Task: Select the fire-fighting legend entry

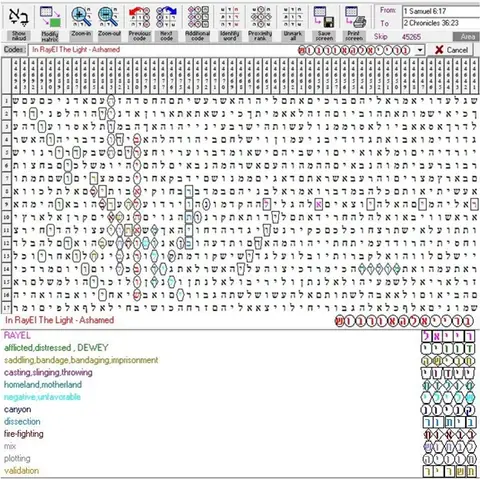Action: click(x=24, y=434)
